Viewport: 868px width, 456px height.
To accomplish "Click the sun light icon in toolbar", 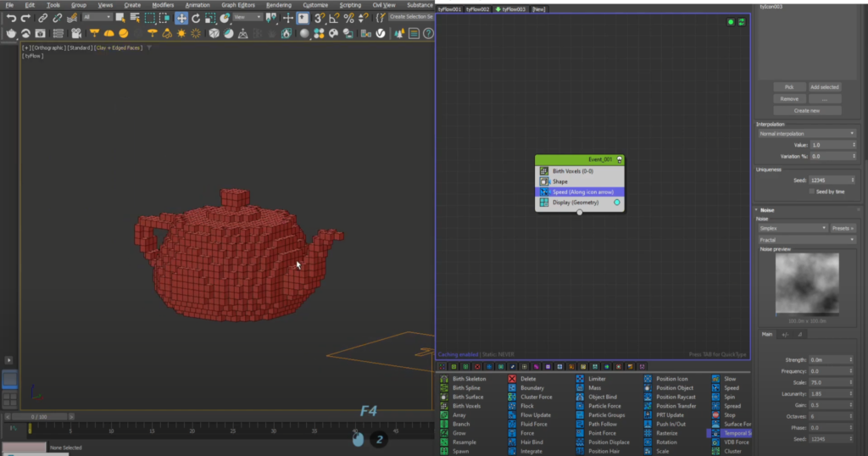I will (x=181, y=34).
